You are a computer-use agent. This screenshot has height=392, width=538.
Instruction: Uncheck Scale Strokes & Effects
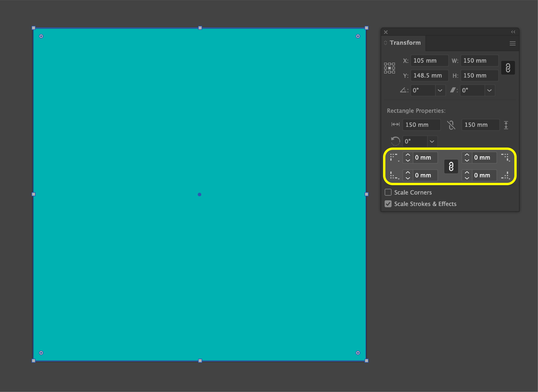pyautogui.click(x=388, y=204)
